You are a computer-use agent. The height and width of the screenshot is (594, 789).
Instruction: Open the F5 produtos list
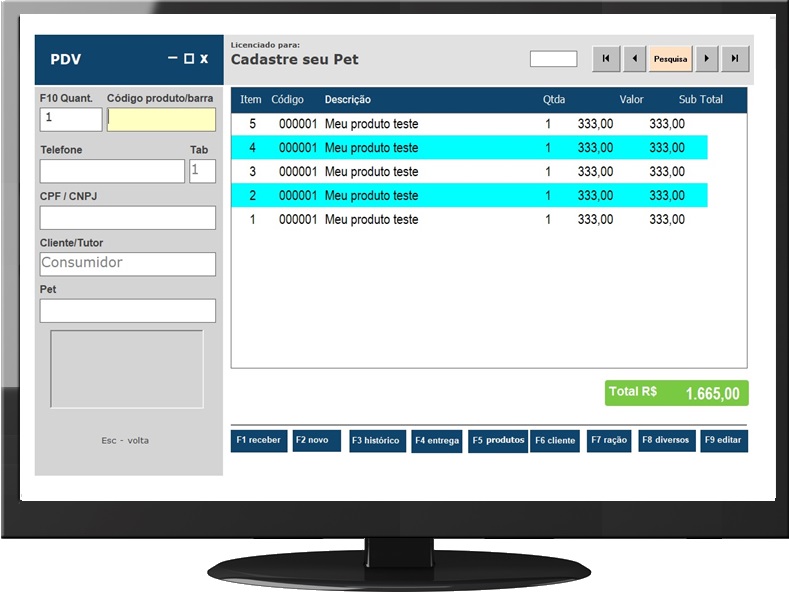tap(498, 441)
